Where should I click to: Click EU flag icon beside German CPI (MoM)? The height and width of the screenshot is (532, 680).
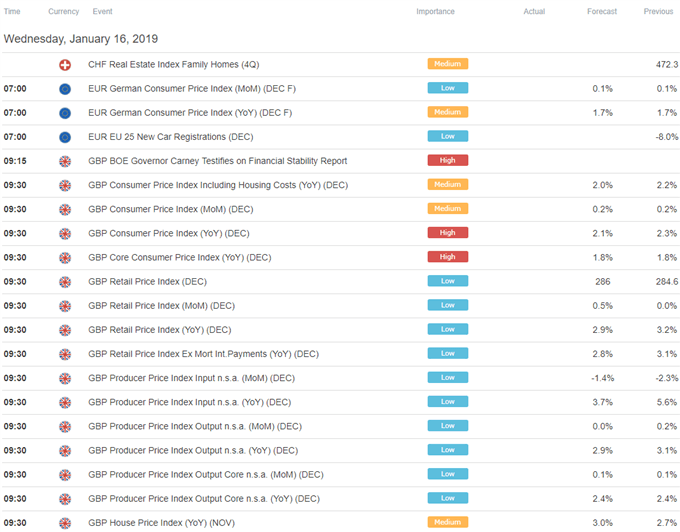(65, 89)
